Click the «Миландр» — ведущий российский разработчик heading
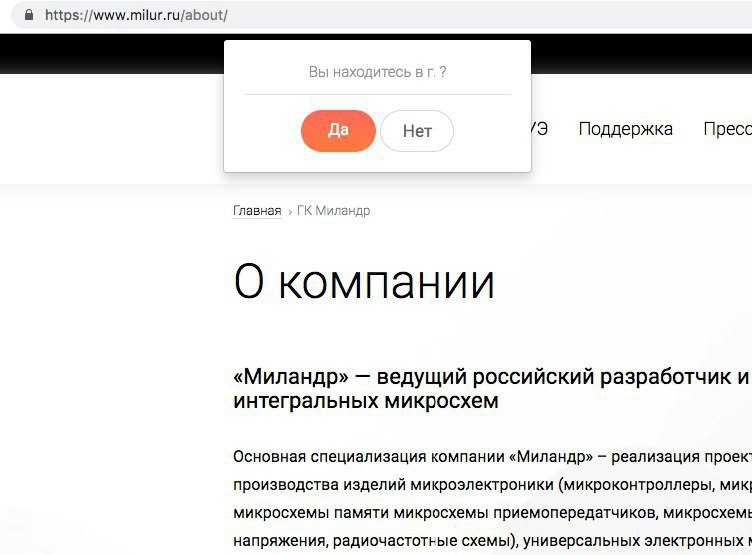Image resolution: width=752 pixels, height=555 pixels. click(491, 377)
